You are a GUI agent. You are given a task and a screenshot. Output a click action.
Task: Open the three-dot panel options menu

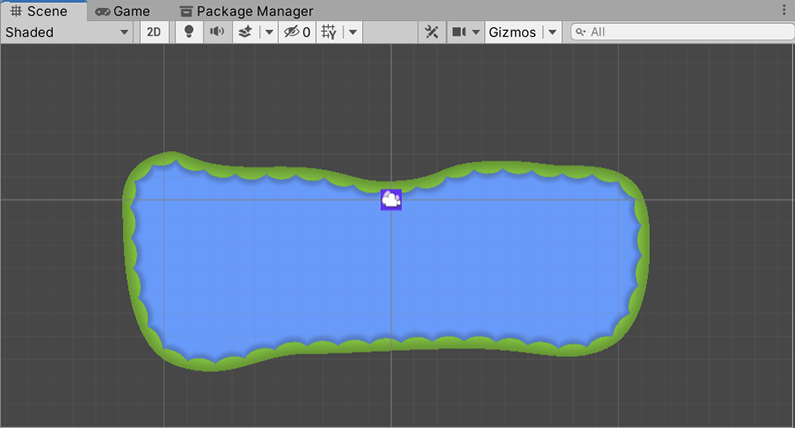click(783, 10)
